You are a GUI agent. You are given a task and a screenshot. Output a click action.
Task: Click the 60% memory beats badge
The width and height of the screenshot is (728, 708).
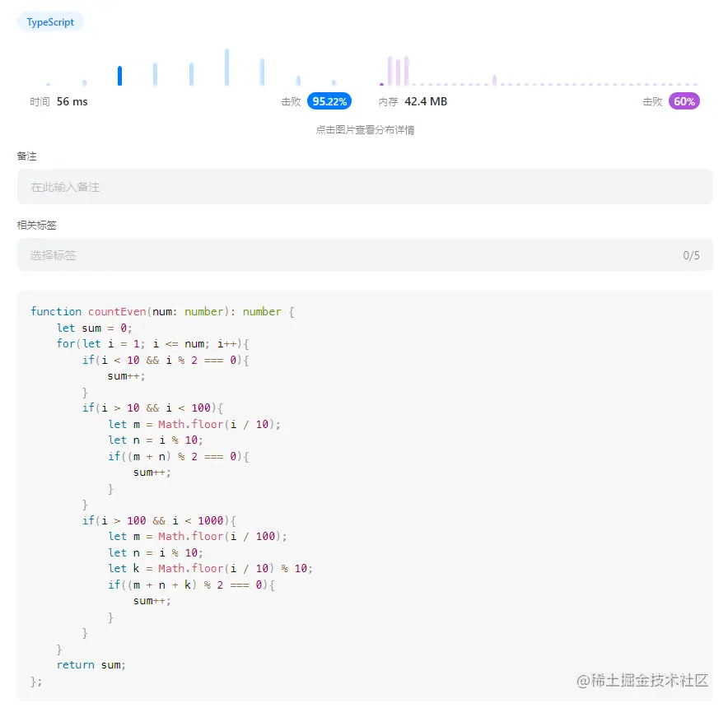684,101
